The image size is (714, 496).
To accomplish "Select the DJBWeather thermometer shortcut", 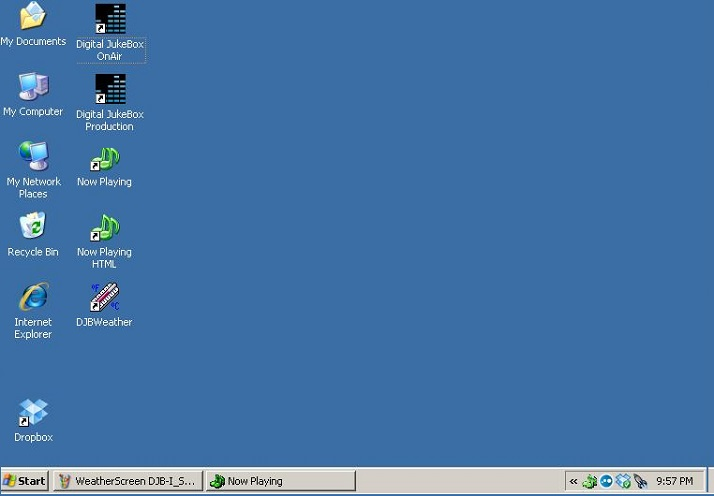I will click(105, 298).
